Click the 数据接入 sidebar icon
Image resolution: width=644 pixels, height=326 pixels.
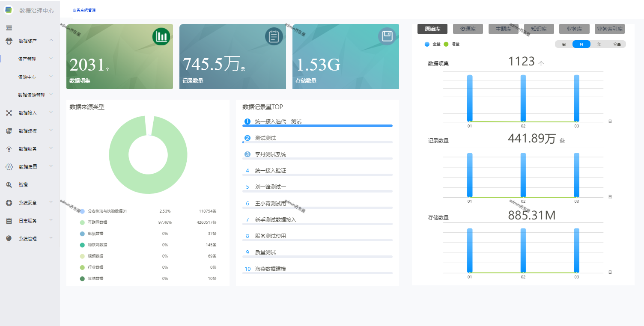pos(9,113)
